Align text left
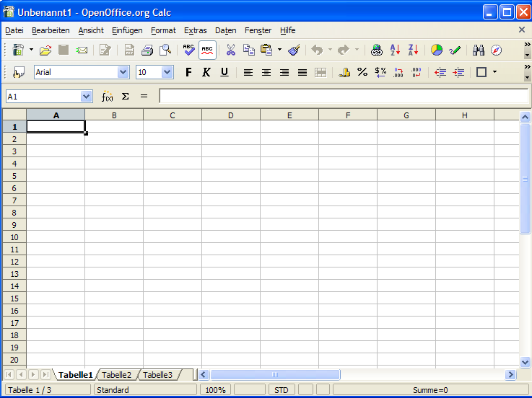The height and width of the screenshot is (398, 532). 248,72
